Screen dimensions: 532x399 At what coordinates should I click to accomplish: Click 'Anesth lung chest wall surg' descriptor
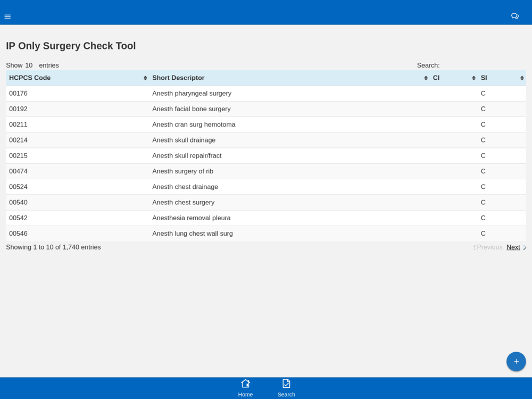pos(193,234)
